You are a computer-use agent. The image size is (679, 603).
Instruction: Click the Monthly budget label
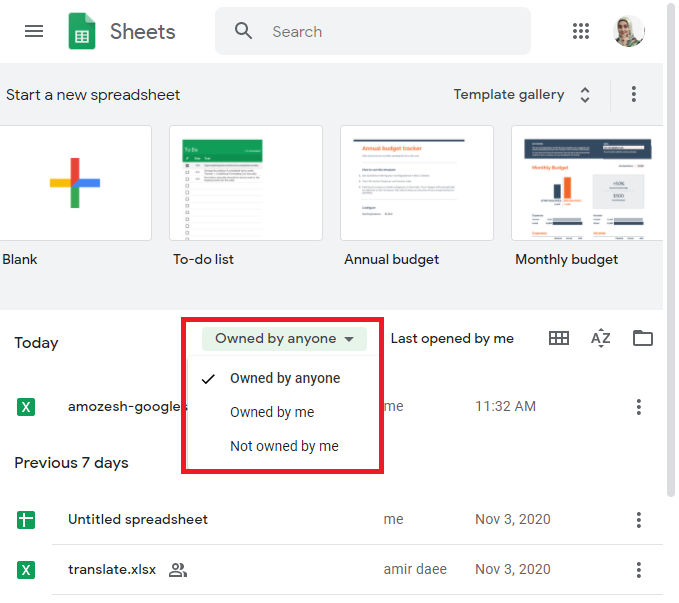[566, 259]
